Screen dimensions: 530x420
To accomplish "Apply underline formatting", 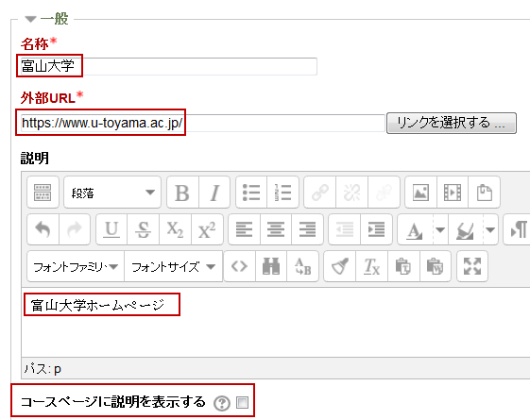I will (111, 229).
